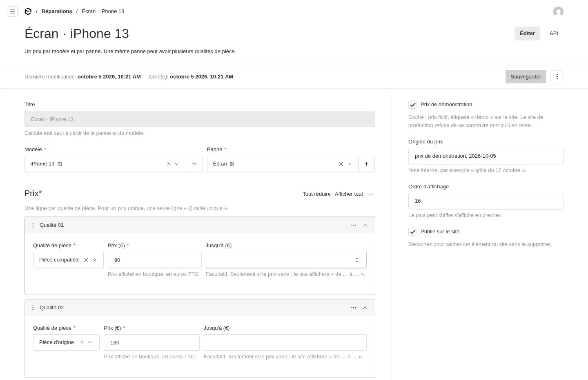
Task: Switch to the API tab
Action: (x=554, y=34)
